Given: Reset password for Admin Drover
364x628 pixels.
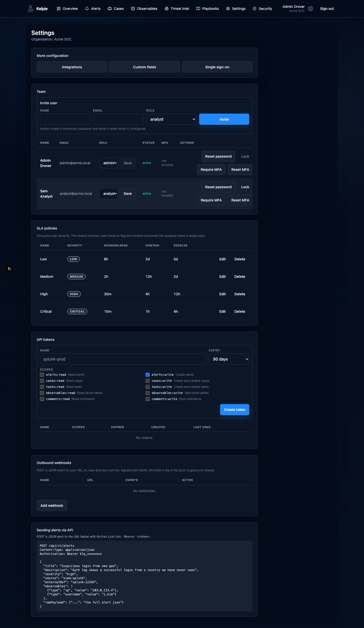Looking at the screenshot, I should pyautogui.click(x=218, y=156).
